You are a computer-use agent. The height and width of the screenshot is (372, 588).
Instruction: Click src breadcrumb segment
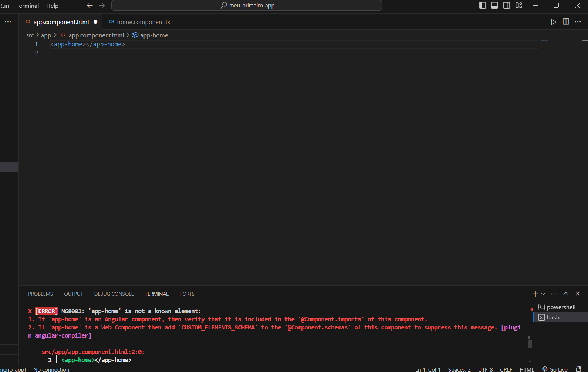click(30, 35)
